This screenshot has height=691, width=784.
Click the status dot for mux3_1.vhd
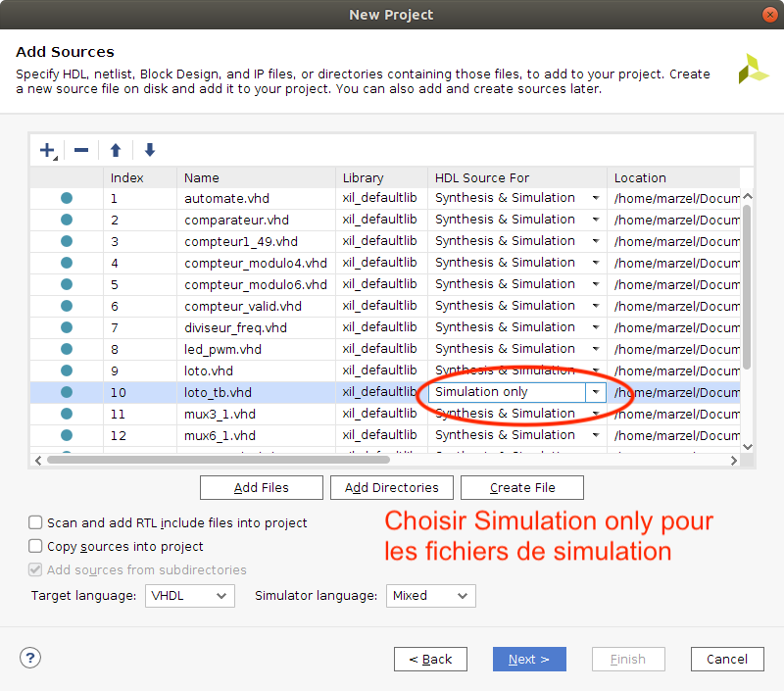[67, 414]
